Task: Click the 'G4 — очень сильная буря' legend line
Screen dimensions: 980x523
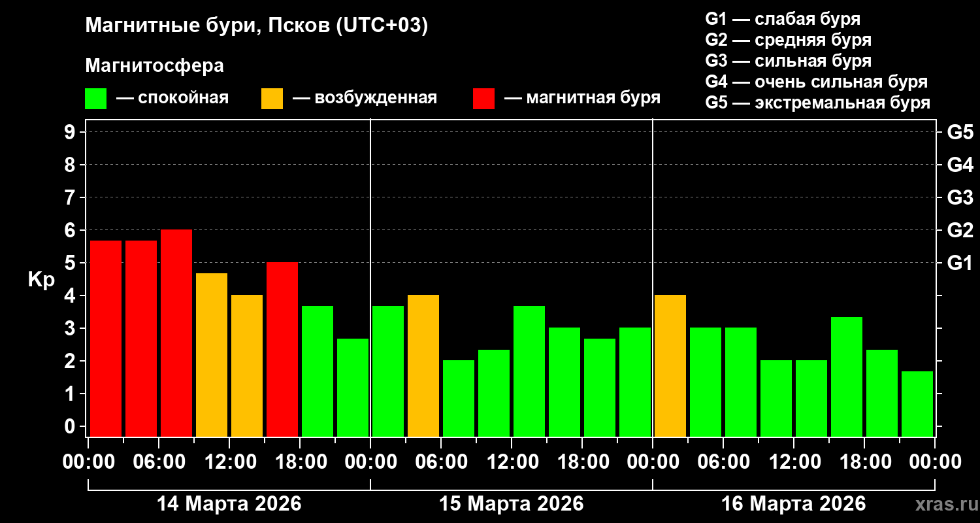Action: pyautogui.click(x=817, y=82)
